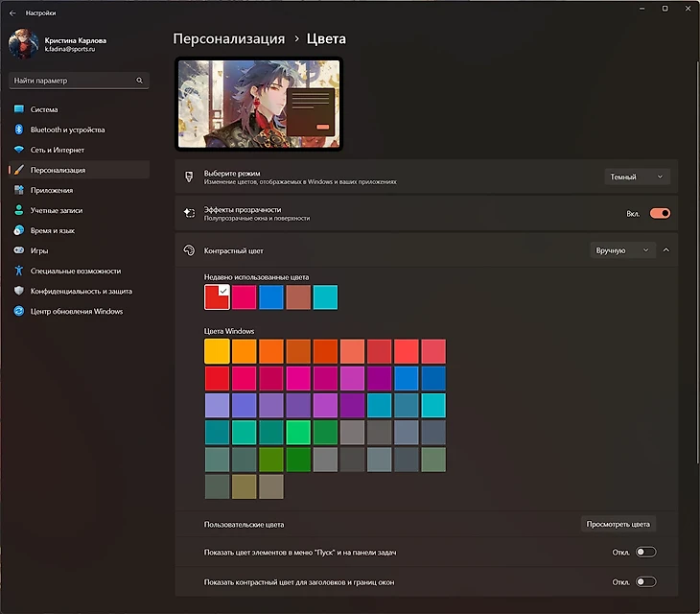Open the Вручную accent color dropdown
The image size is (700, 614).
pyautogui.click(x=623, y=250)
